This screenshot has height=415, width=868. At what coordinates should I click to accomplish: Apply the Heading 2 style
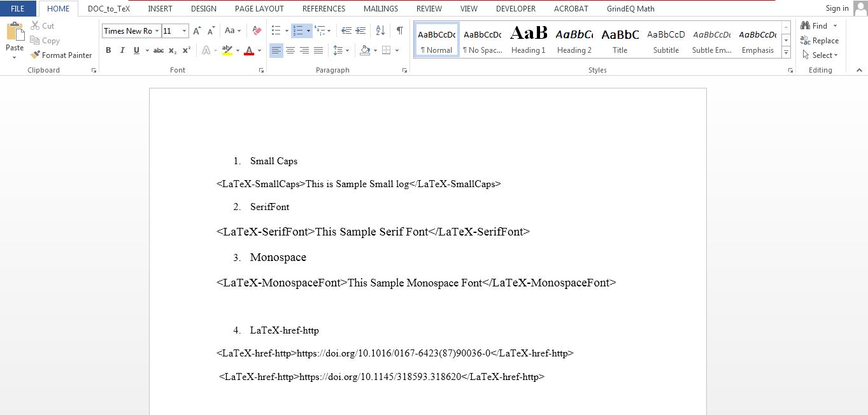[x=574, y=40]
